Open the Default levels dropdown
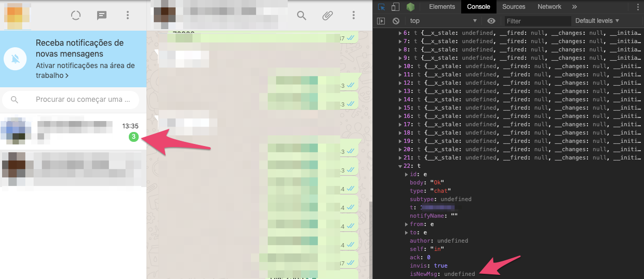 click(x=597, y=21)
